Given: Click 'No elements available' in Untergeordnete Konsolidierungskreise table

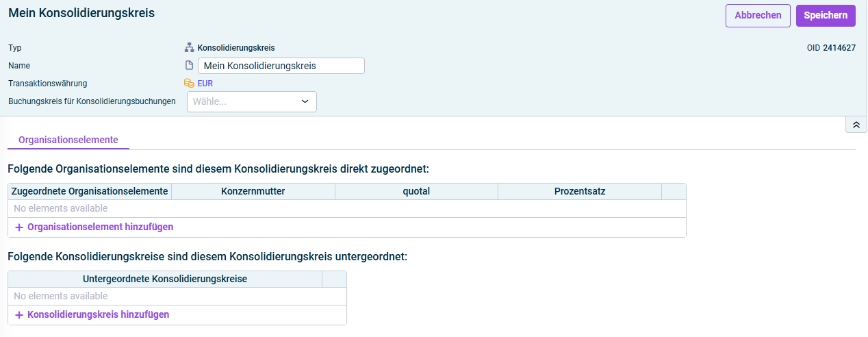Looking at the screenshot, I should pyautogui.click(x=61, y=297).
